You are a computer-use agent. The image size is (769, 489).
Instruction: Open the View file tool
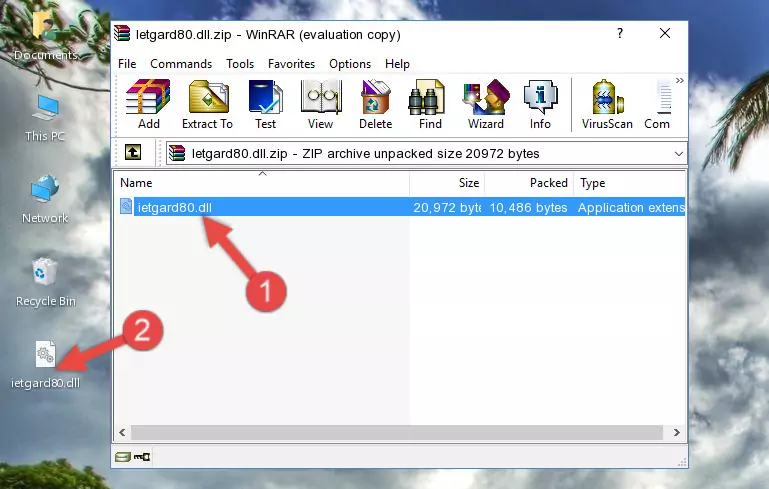(x=321, y=104)
